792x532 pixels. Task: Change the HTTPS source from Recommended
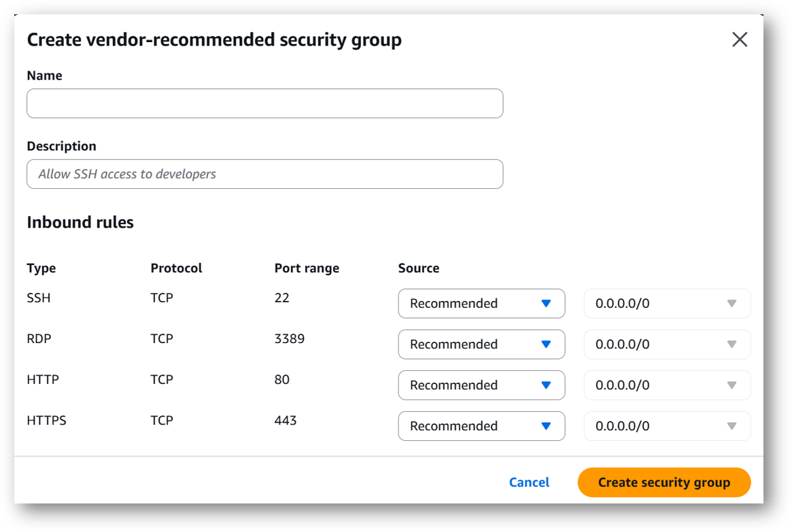pos(481,426)
